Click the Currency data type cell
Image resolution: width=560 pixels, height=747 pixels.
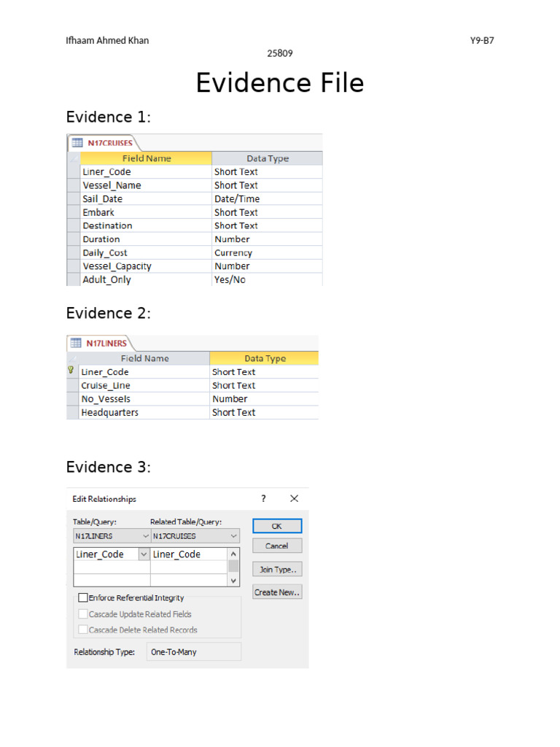pyautogui.click(x=267, y=253)
